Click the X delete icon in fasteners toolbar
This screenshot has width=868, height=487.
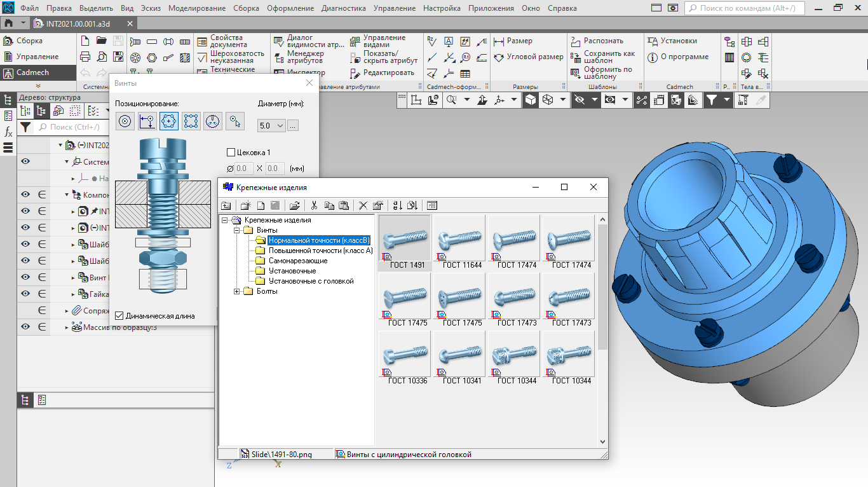click(363, 205)
